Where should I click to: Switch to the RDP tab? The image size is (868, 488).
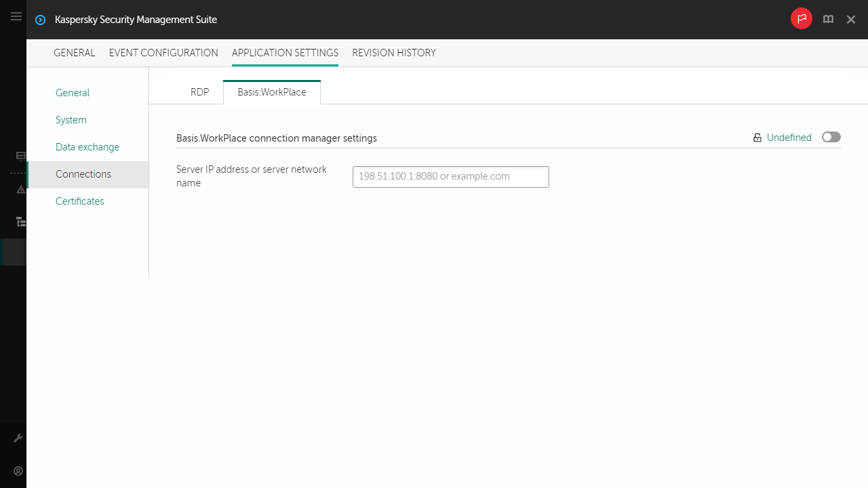click(199, 91)
